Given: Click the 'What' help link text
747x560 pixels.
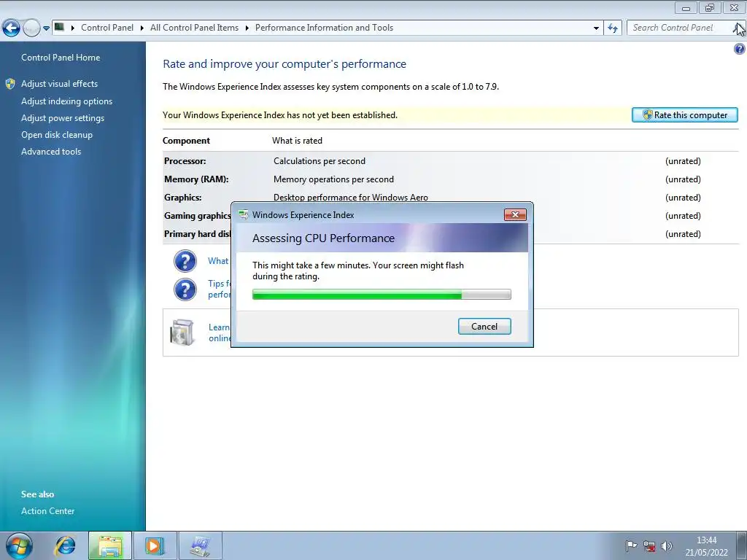Looking at the screenshot, I should click(x=218, y=261).
